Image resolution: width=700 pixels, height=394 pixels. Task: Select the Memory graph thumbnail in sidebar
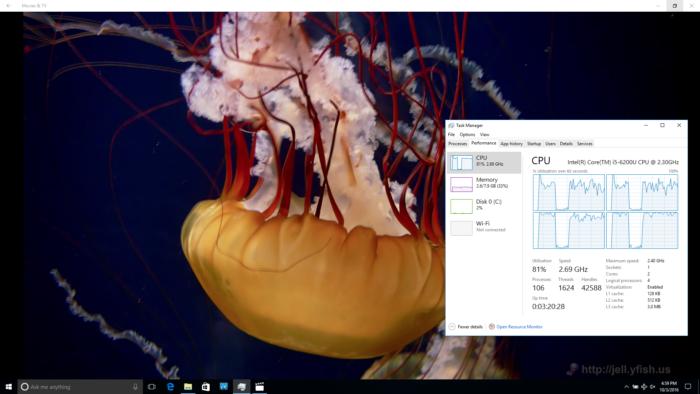(461, 184)
